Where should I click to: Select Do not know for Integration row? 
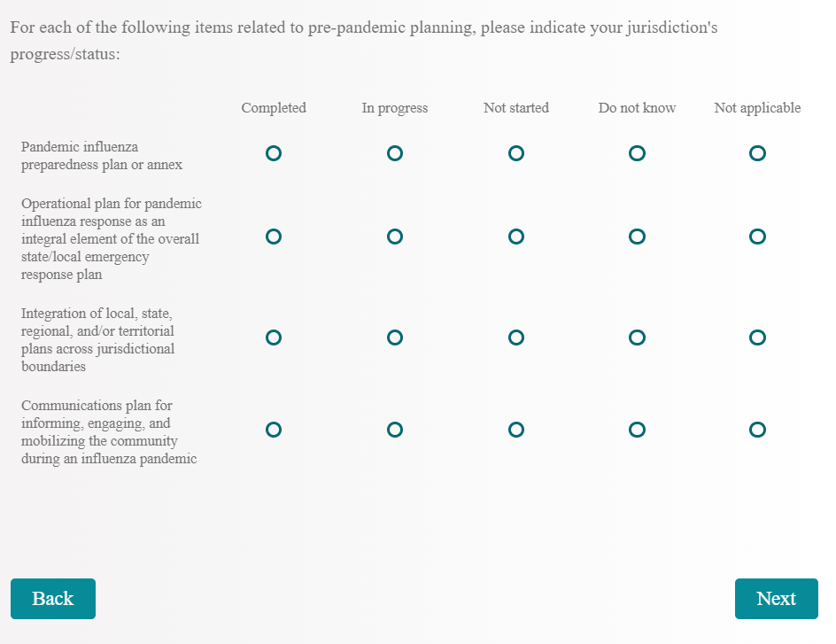point(637,338)
